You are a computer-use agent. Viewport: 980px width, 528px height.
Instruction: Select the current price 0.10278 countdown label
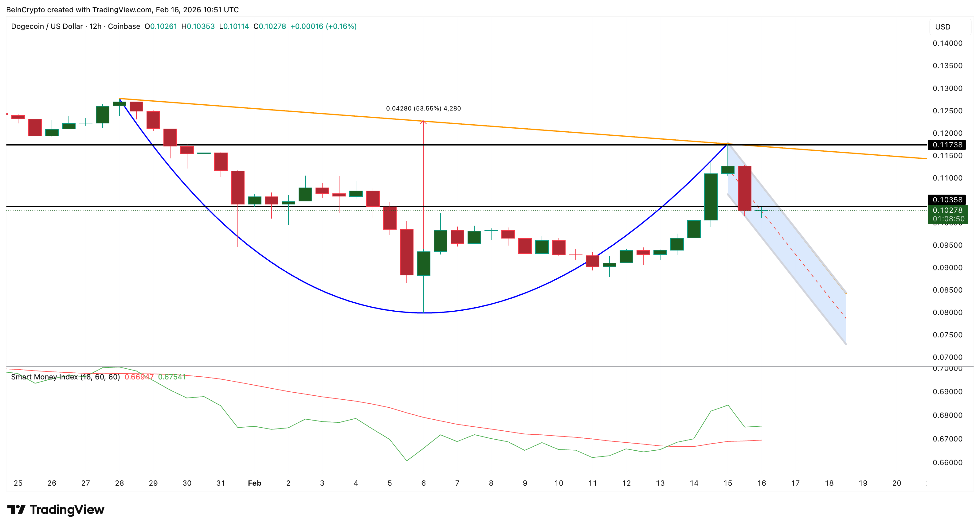948,214
